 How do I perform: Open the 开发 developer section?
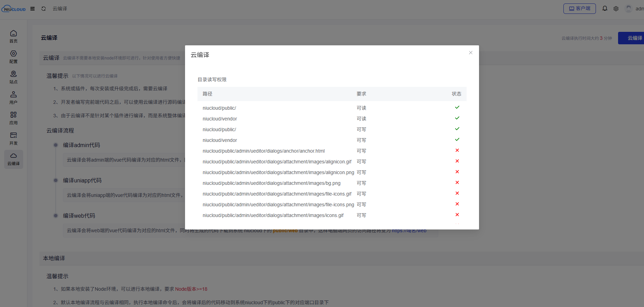point(13,138)
